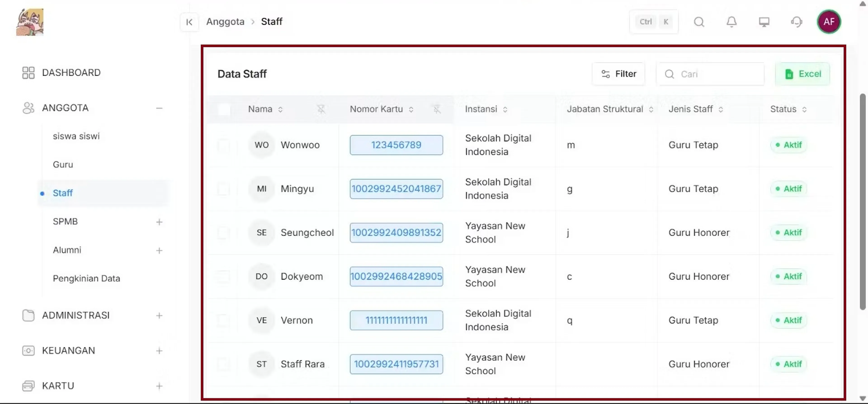Click the VE avatar for Vernon

click(262, 320)
